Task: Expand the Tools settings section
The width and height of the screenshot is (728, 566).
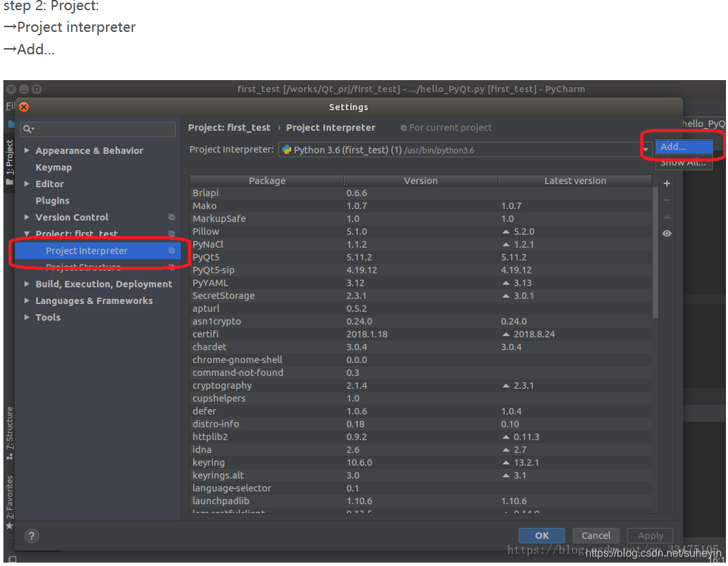Action: (27, 318)
